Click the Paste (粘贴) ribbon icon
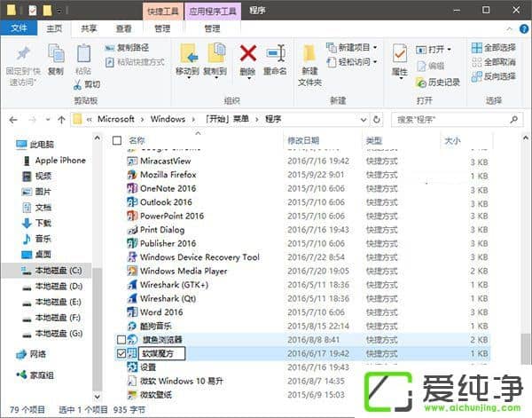 click(x=83, y=53)
